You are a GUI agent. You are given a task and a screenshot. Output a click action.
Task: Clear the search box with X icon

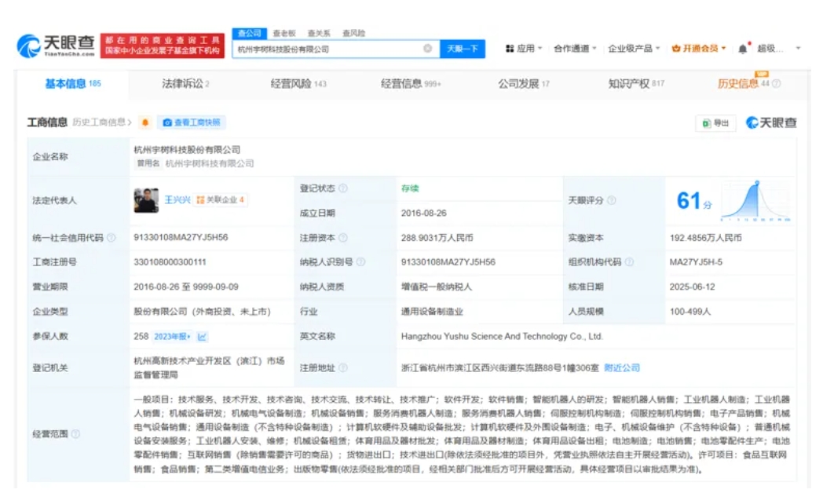click(428, 48)
